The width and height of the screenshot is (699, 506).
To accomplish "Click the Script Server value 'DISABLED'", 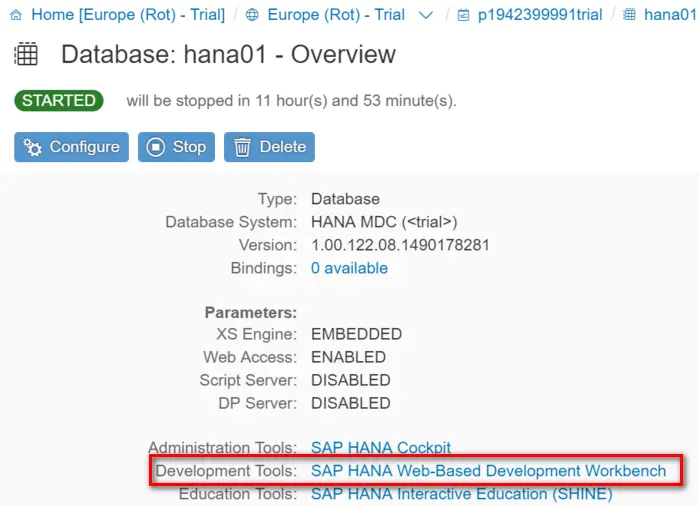I will click(x=351, y=380).
